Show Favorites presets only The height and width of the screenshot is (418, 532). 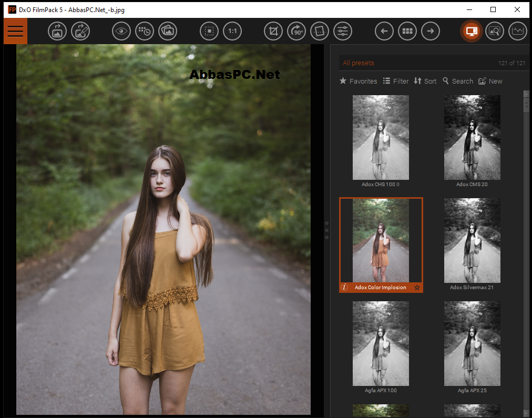coord(359,81)
